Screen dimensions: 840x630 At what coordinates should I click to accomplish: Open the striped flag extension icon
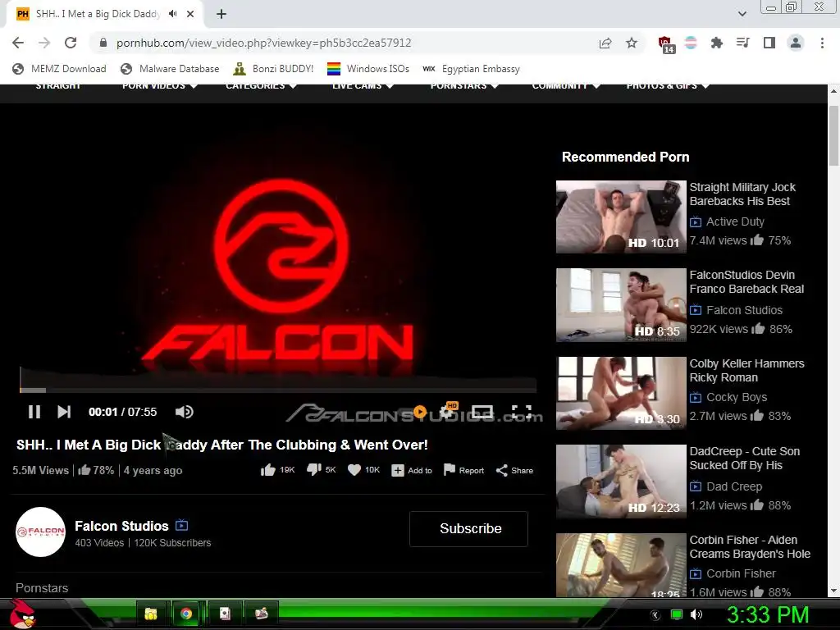pyautogui.click(x=691, y=43)
